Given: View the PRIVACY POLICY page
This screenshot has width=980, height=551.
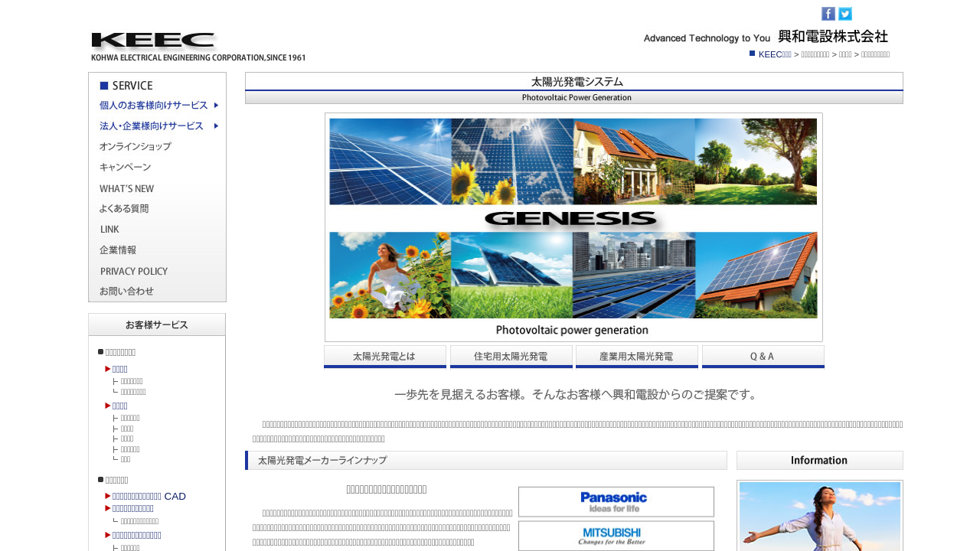Looking at the screenshot, I should [x=134, y=271].
